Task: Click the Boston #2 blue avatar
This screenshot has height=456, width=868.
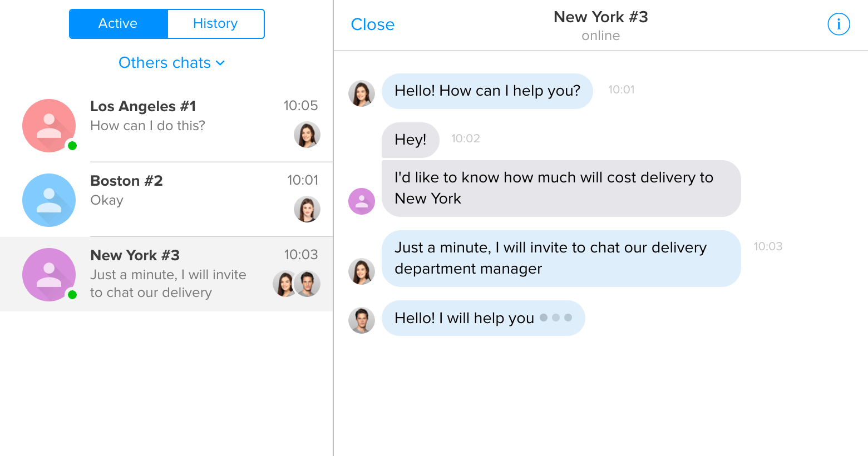Action: click(x=48, y=200)
